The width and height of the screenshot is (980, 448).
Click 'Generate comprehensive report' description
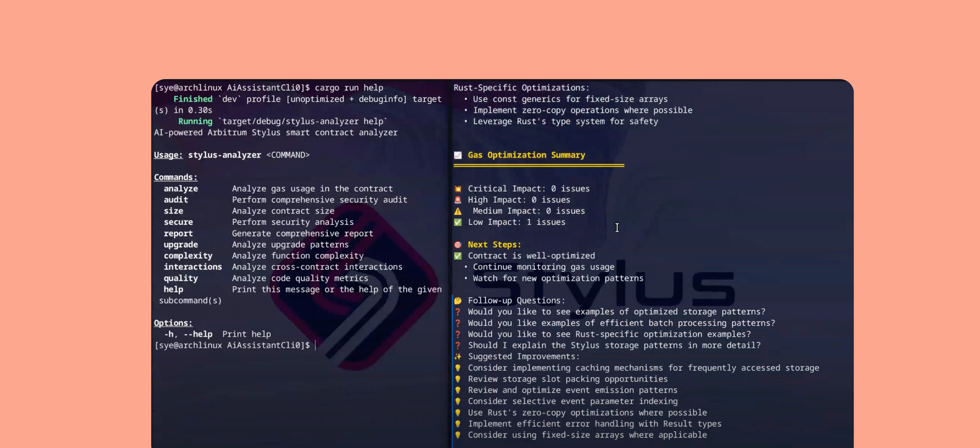pyautogui.click(x=302, y=234)
